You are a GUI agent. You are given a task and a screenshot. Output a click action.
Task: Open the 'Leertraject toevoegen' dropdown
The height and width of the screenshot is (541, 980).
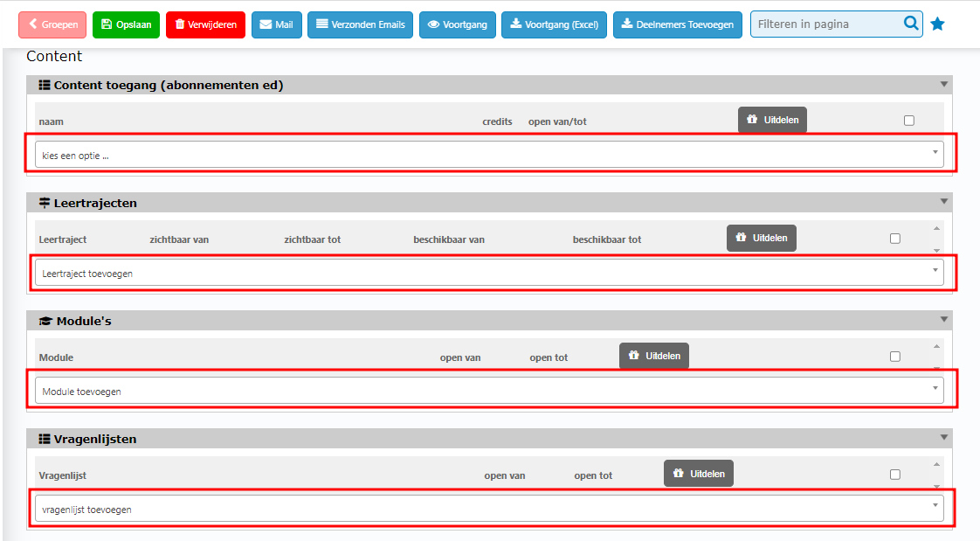click(489, 273)
